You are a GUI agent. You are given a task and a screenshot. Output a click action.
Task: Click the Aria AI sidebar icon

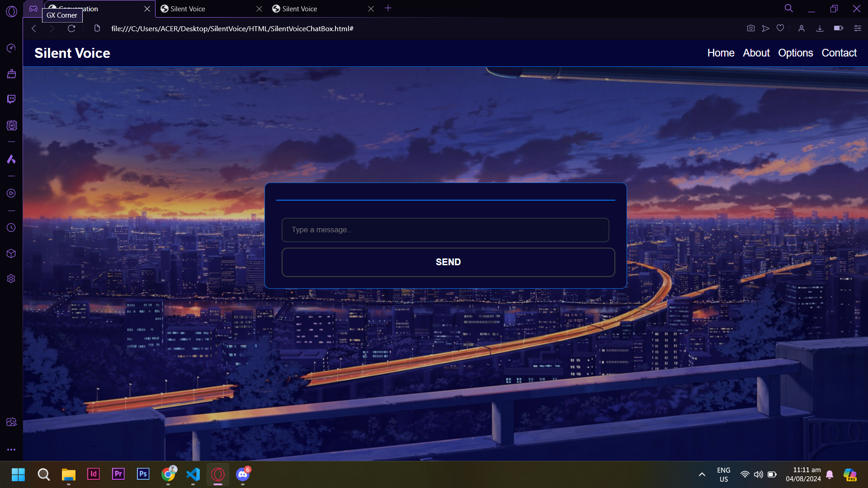click(11, 159)
